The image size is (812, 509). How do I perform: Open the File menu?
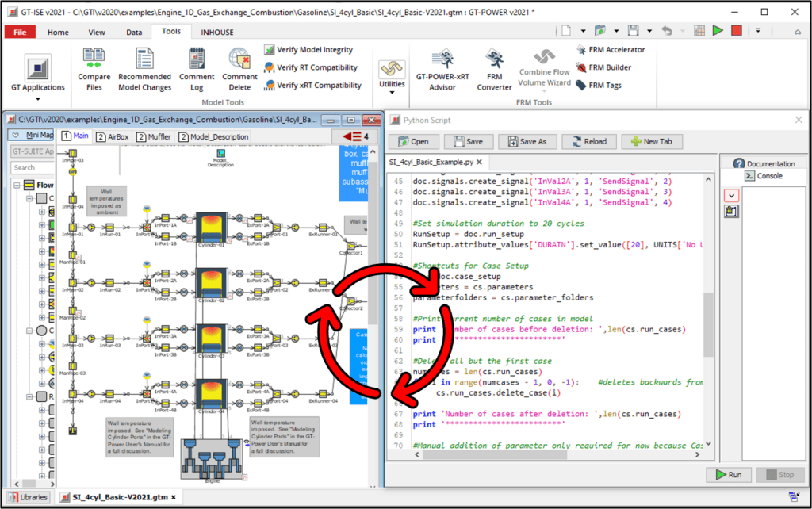(x=20, y=32)
